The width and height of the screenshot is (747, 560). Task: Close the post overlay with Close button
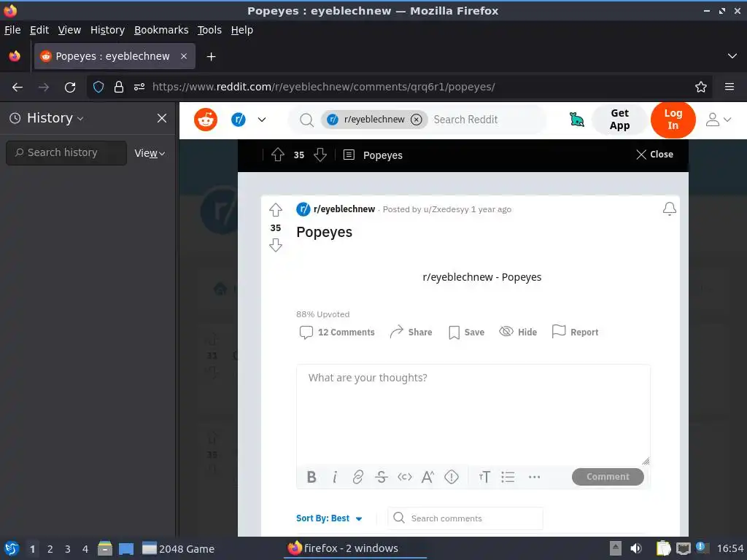point(654,155)
